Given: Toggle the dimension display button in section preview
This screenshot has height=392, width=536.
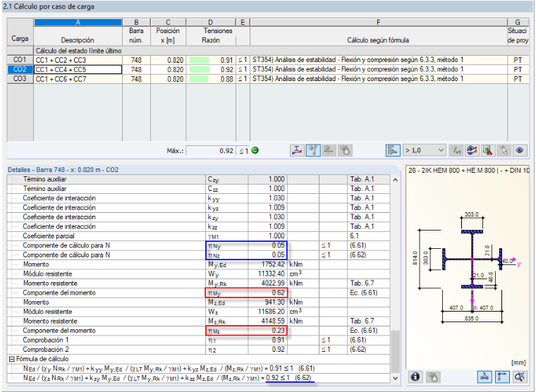Looking at the screenshot, I should coord(485,376).
